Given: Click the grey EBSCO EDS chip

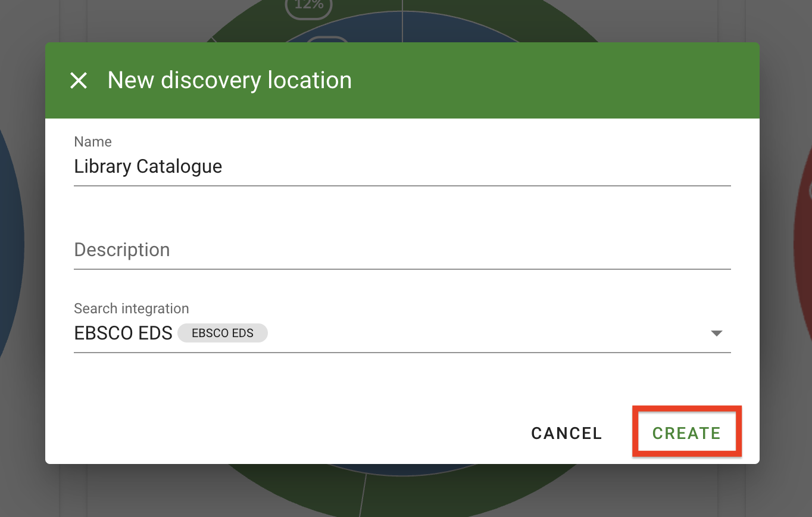Looking at the screenshot, I should tap(223, 334).
